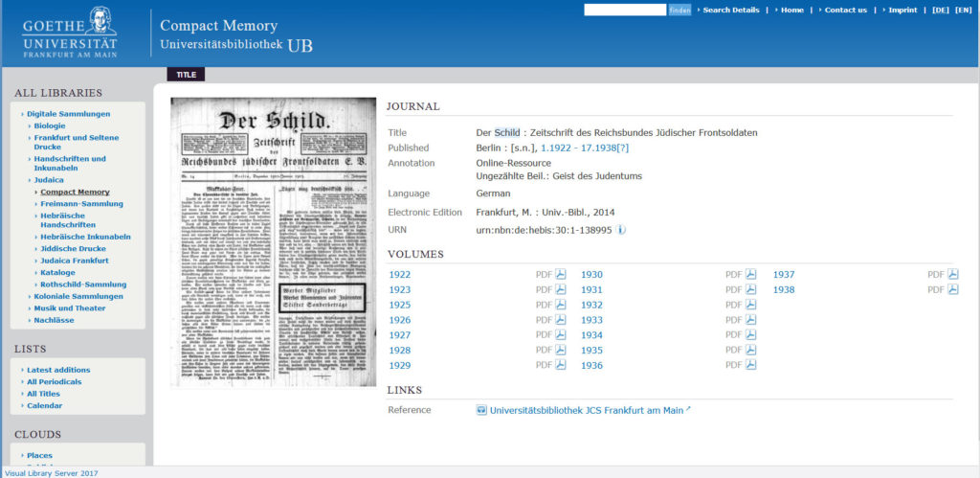Open Universitätsbibliothek JCS Frankfurt am Main link
Viewport: 980px width, 478px height.
(x=587, y=410)
